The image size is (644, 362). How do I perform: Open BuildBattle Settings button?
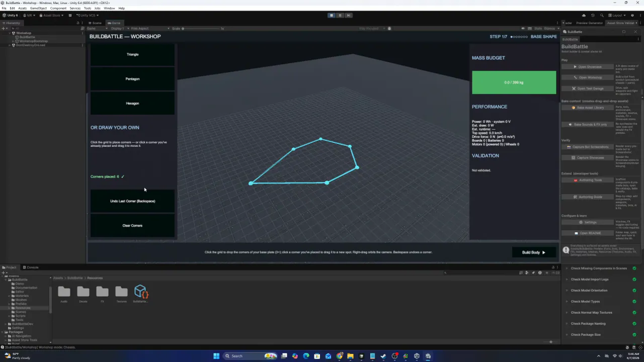point(588,222)
